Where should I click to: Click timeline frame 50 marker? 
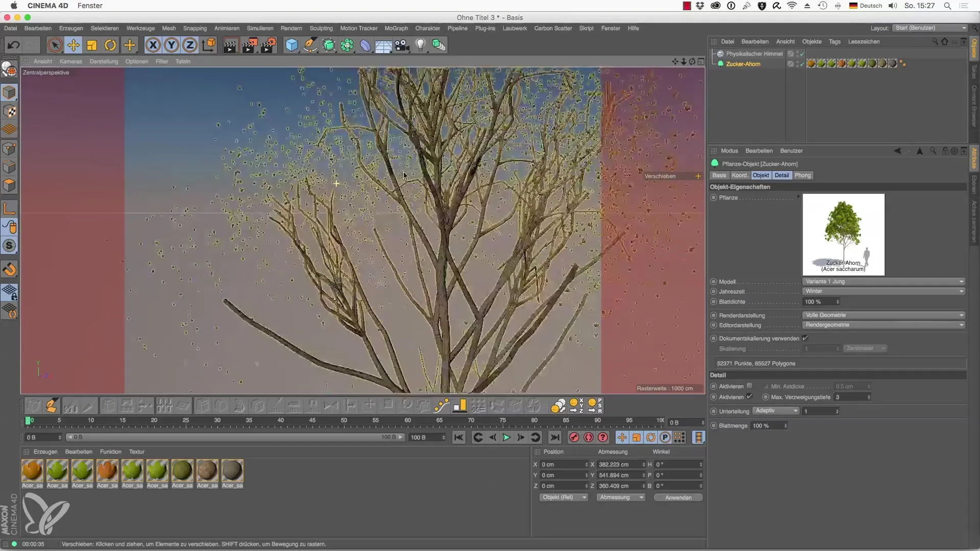(x=344, y=421)
